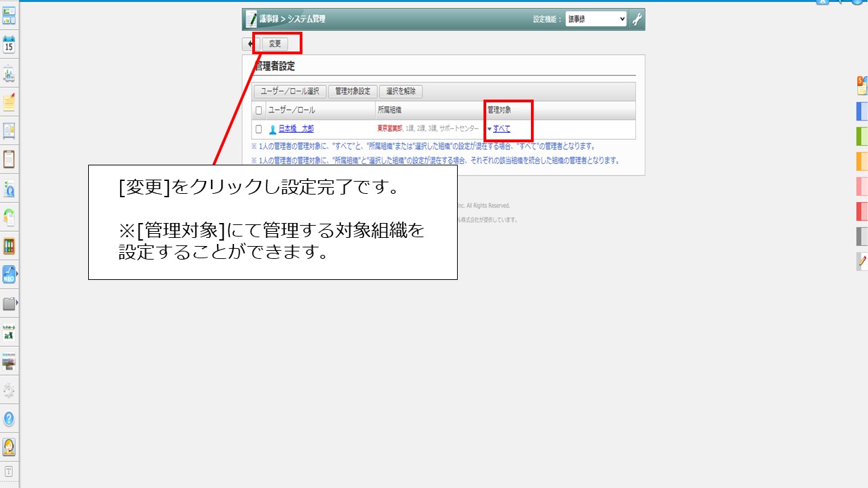
Task: Open the yellow notepad sidebar icon
Action: [x=9, y=102]
